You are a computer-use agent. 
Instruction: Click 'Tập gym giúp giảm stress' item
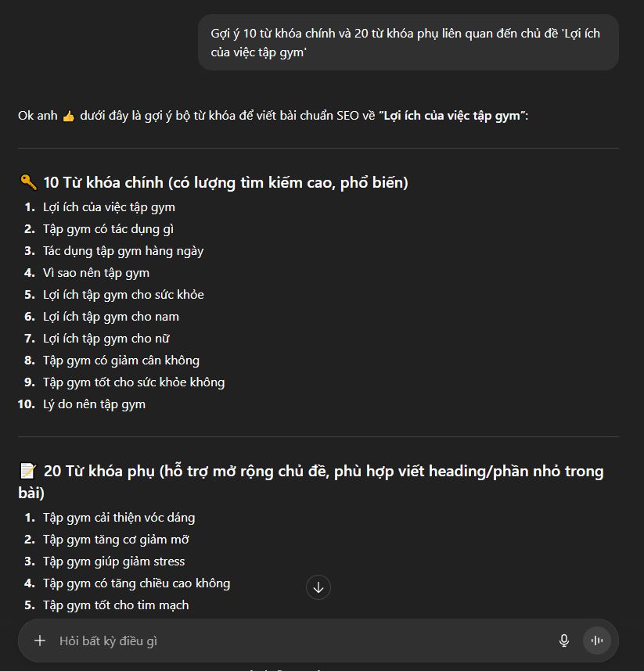pos(114,562)
